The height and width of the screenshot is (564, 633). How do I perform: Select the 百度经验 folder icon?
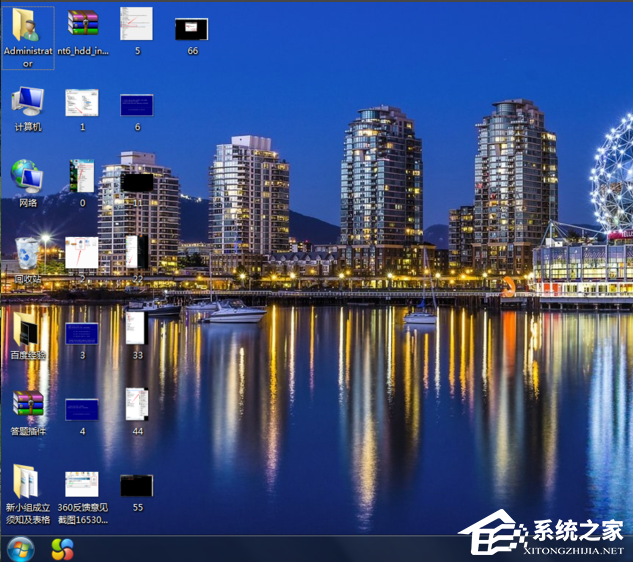pyautogui.click(x=27, y=329)
